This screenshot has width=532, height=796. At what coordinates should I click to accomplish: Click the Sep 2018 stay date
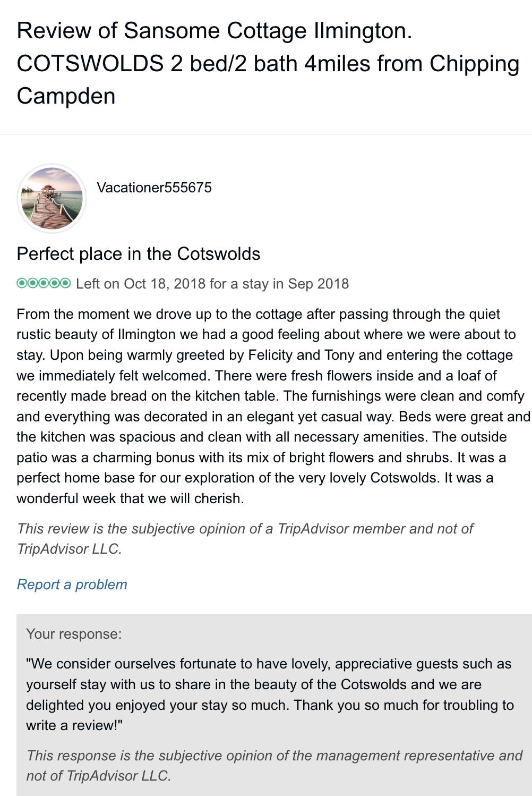pos(318,284)
